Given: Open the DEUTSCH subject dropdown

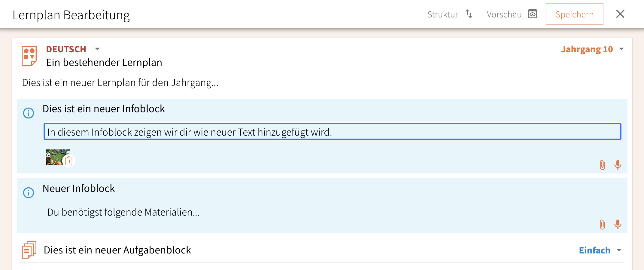Looking at the screenshot, I should (x=97, y=49).
